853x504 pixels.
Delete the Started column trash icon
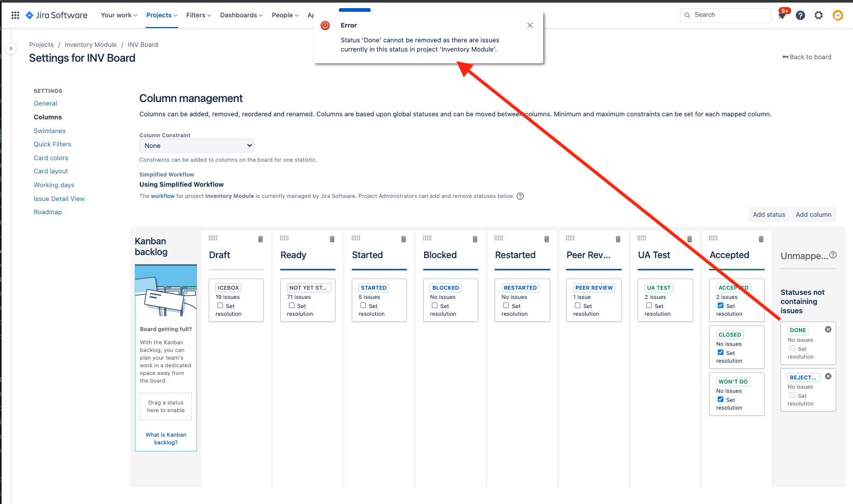[x=403, y=239]
